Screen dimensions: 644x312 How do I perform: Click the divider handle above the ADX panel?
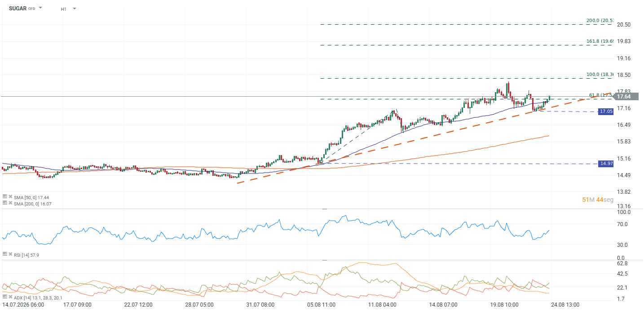pyautogui.click(x=325, y=260)
